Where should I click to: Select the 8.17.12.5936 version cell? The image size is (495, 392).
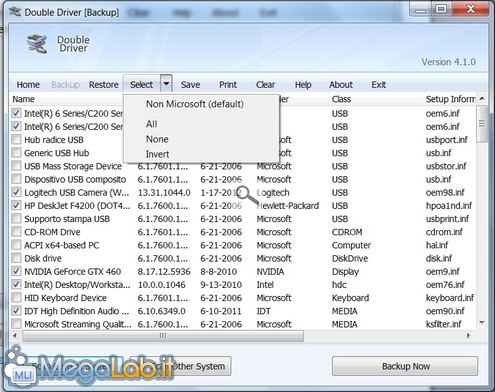[164, 271]
